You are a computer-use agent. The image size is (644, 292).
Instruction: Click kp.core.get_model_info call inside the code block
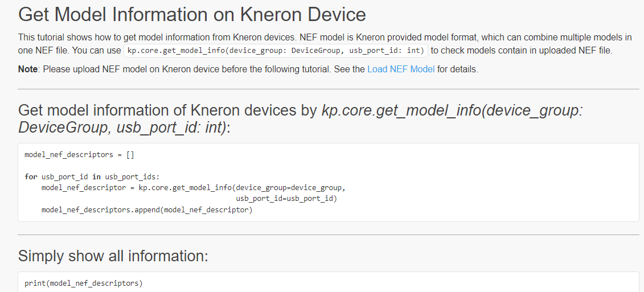pyautogui.click(x=185, y=188)
